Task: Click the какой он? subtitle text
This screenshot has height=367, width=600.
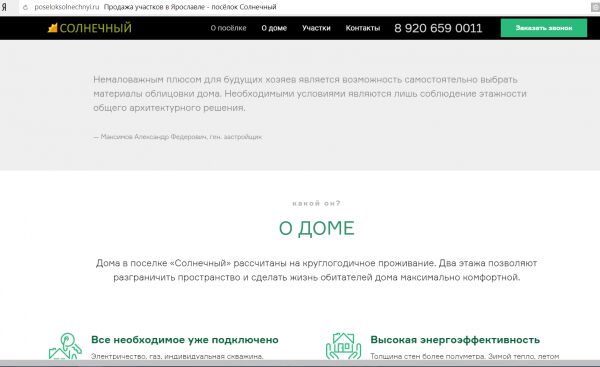Action: pos(316,203)
